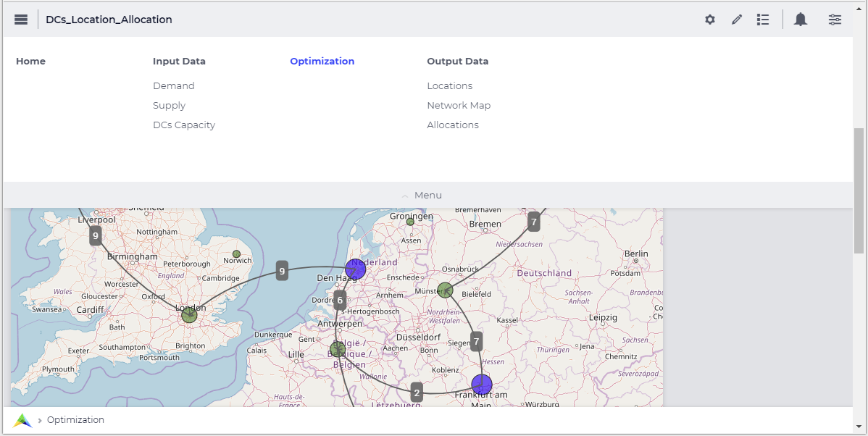Open the Supply page
This screenshot has height=436, width=868.
coord(169,105)
